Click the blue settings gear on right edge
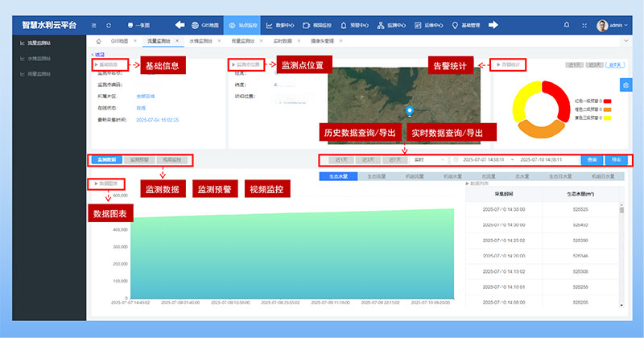The image size is (644, 338). [625, 84]
